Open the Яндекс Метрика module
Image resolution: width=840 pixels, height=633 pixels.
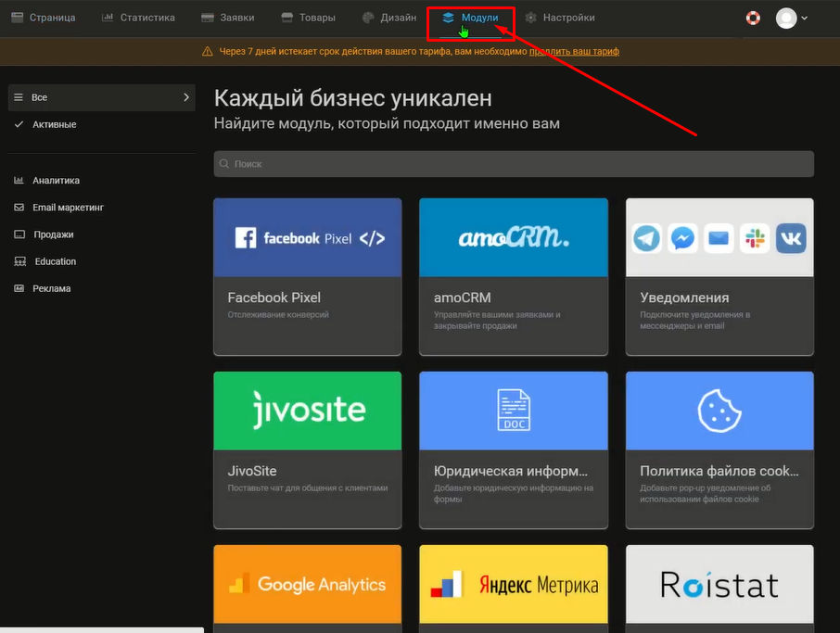pos(513,585)
